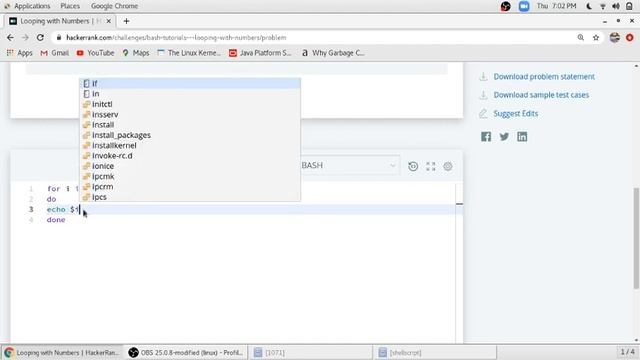Open the Google Chrome top bar menu
The height and width of the screenshot is (360, 640).
pos(114,6)
